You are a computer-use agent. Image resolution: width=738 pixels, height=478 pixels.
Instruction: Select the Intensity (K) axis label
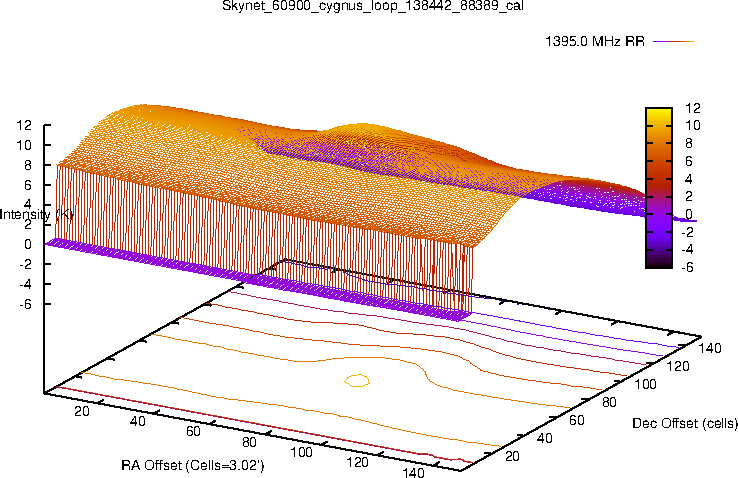coord(37,215)
